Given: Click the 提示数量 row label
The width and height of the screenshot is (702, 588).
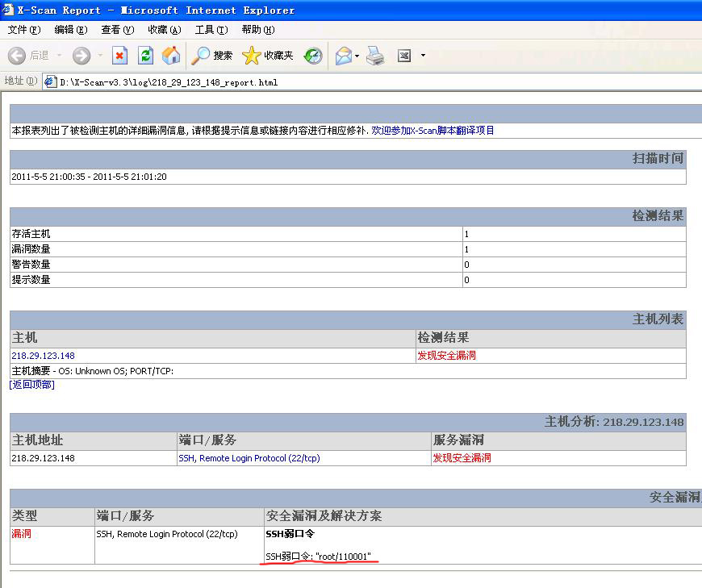Looking at the screenshot, I should [31, 280].
